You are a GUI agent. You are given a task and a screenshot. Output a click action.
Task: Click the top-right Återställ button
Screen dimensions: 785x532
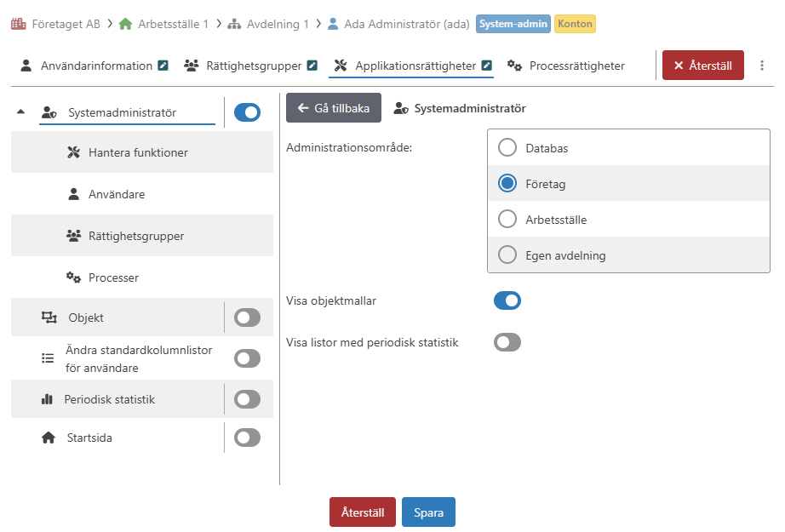point(703,65)
